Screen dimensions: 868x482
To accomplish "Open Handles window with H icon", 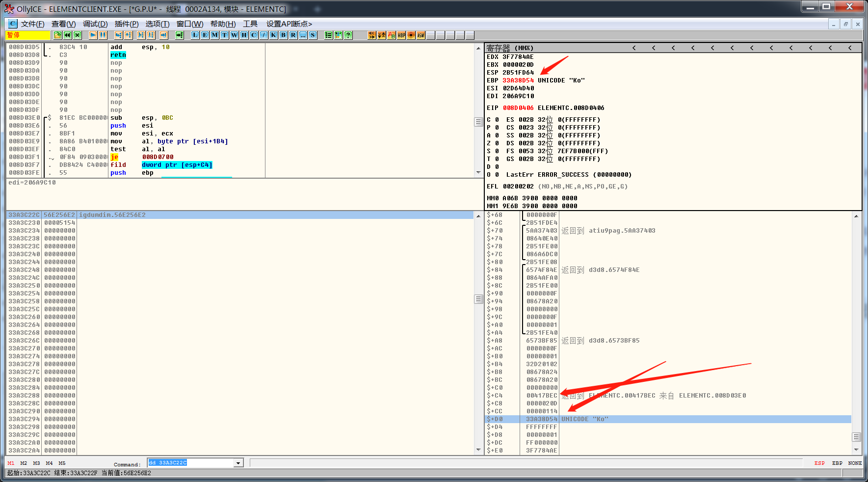I will pos(244,35).
